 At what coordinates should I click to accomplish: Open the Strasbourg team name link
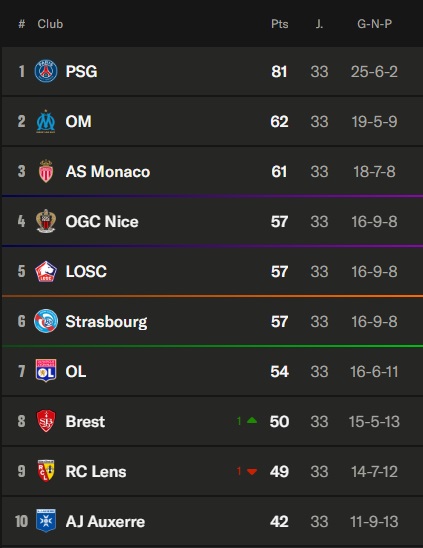point(106,322)
